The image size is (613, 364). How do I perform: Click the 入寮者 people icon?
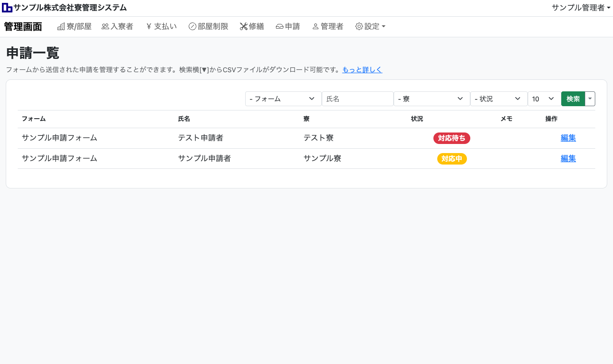click(x=105, y=27)
